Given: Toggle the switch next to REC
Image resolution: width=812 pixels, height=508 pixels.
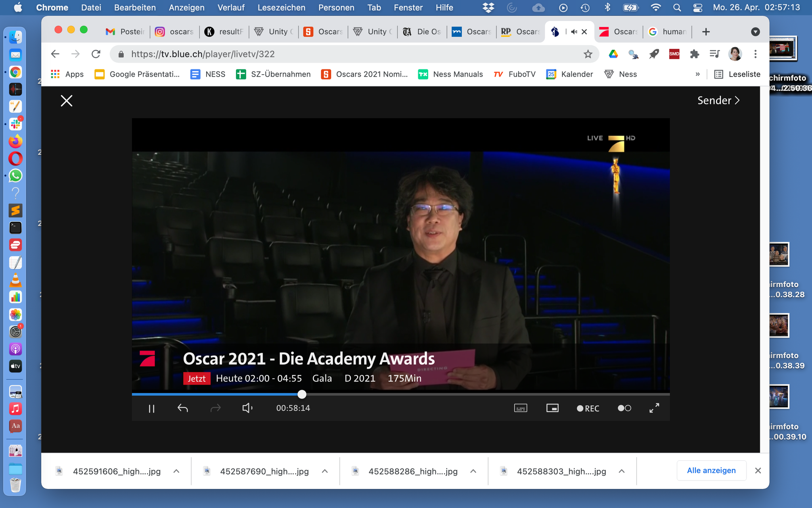Looking at the screenshot, I should [x=624, y=408].
